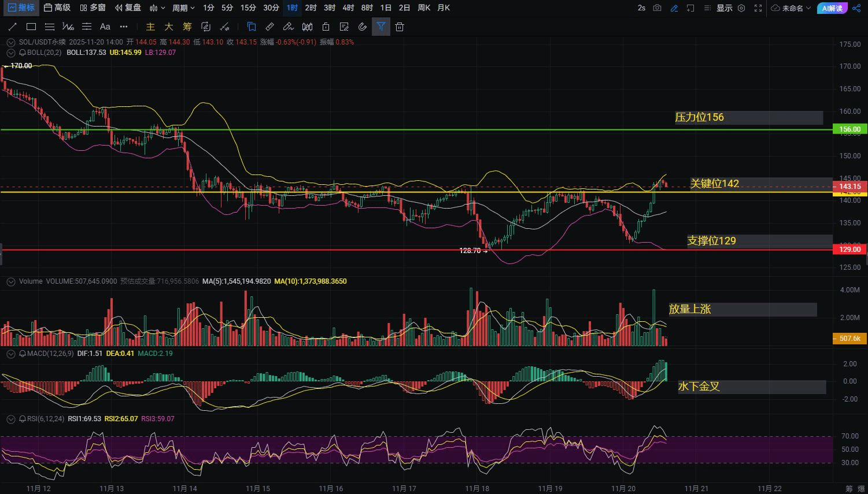Select the trend line drawing tool
Screen dimensions: 868x494
pyautogui.click(x=13, y=27)
